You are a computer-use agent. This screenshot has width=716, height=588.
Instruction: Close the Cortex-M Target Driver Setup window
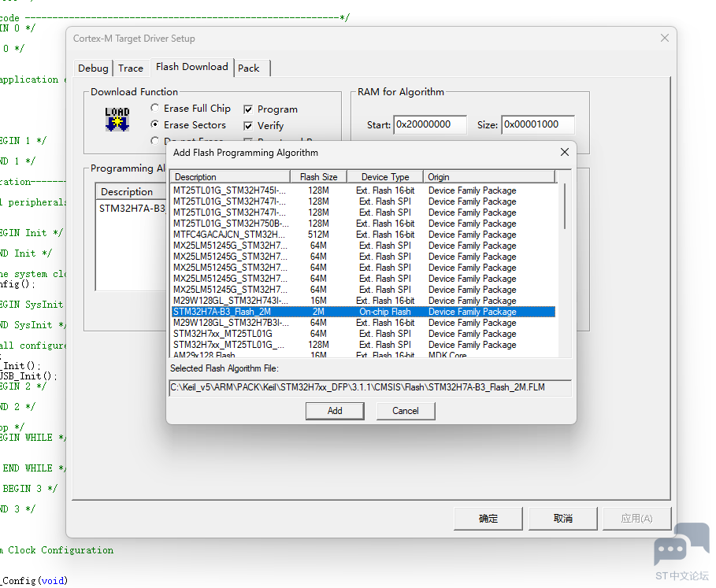(x=664, y=38)
